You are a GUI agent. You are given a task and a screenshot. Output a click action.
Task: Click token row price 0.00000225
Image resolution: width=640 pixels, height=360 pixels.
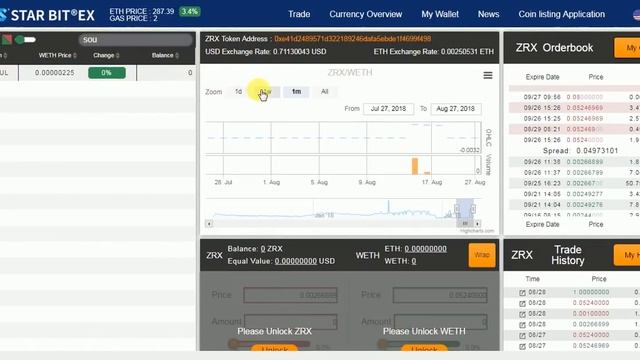(55, 73)
